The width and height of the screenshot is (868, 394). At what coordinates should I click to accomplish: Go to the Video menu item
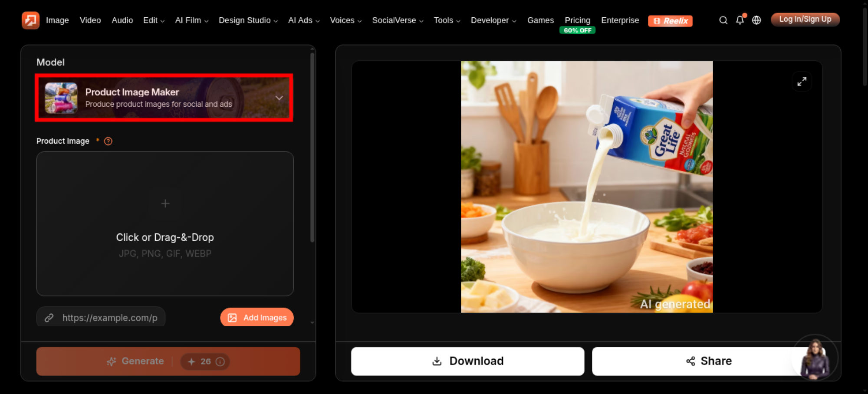click(90, 20)
